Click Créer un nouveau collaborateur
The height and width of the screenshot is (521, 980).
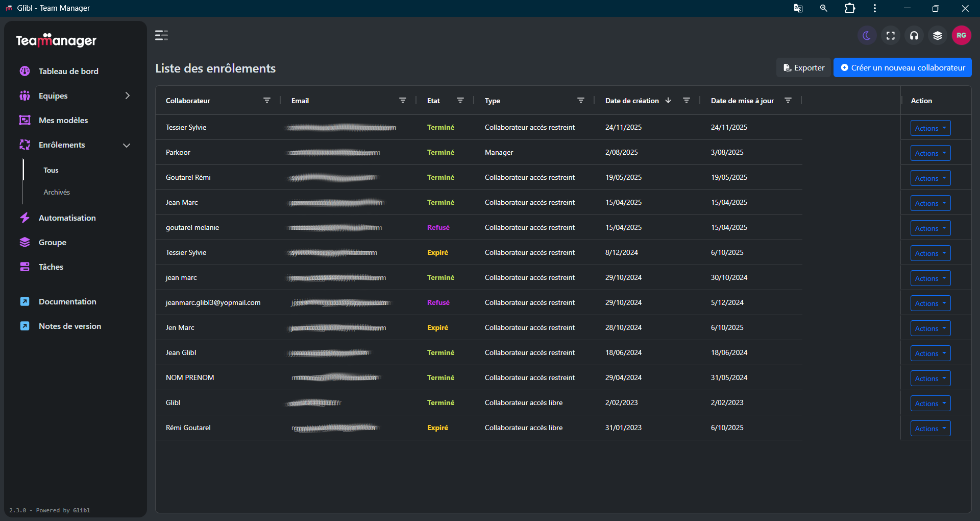coord(902,68)
